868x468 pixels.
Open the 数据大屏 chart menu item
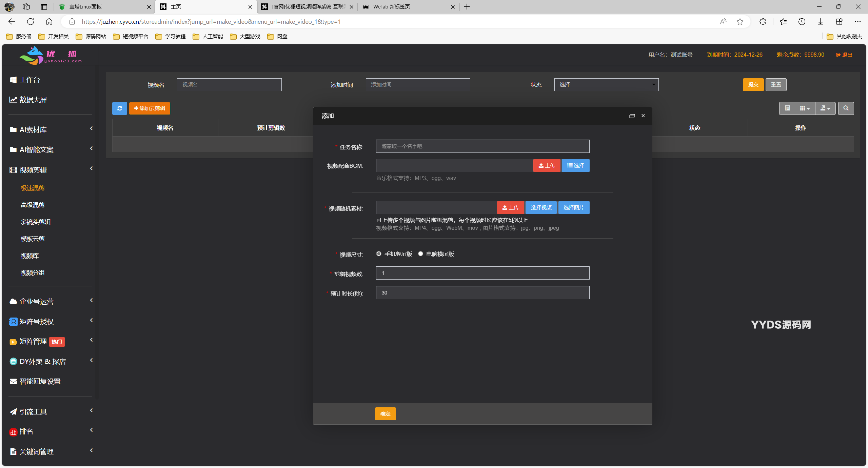pyautogui.click(x=33, y=100)
